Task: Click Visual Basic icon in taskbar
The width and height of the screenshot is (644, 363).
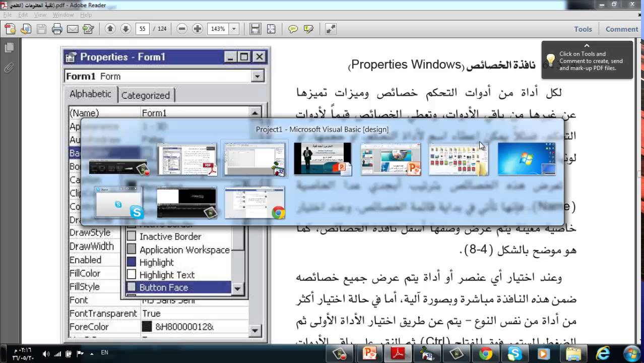Action: (x=428, y=353)
